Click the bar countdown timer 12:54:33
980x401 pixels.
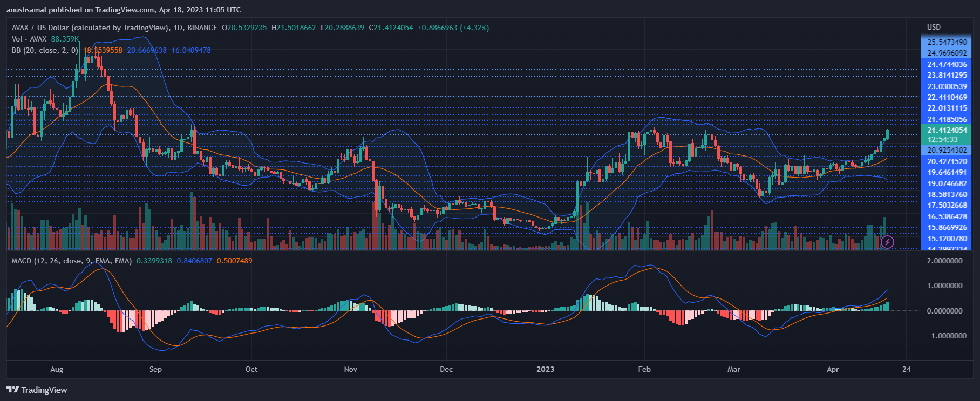[x=942, y=139]
